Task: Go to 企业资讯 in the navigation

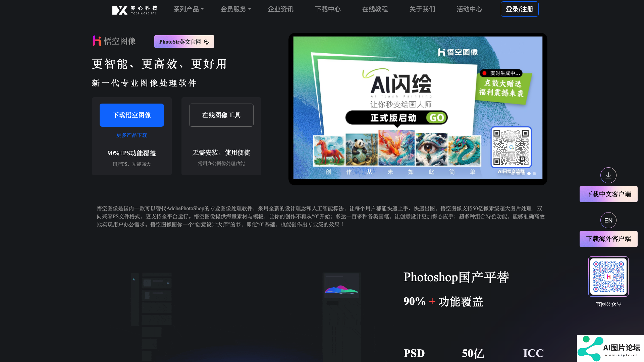Action: pos(280,9)
